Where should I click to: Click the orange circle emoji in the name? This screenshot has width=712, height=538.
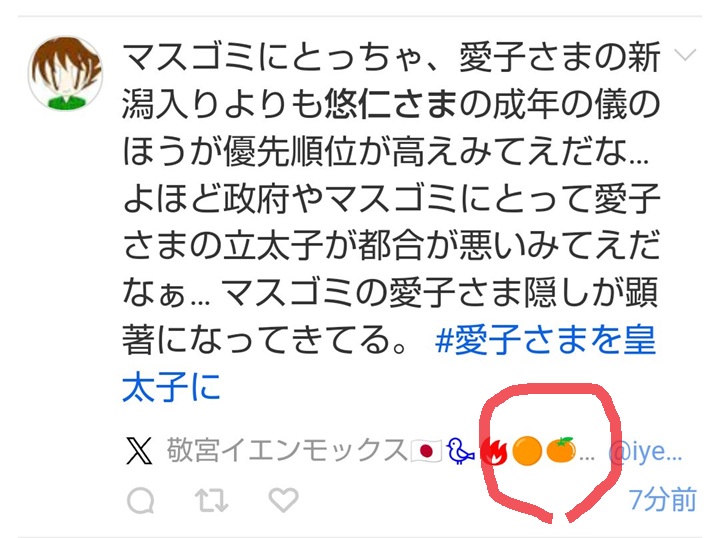click(x=526, y=451)
